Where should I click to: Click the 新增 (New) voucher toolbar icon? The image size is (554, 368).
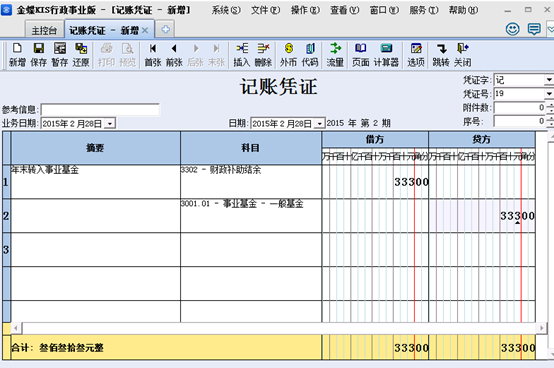coord(17,55)
